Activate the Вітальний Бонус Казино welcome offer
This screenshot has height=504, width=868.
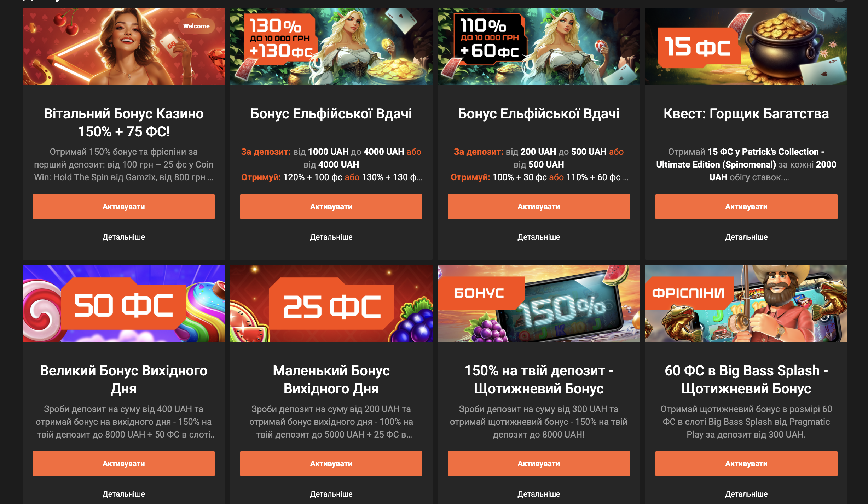(x=123, y=207)
